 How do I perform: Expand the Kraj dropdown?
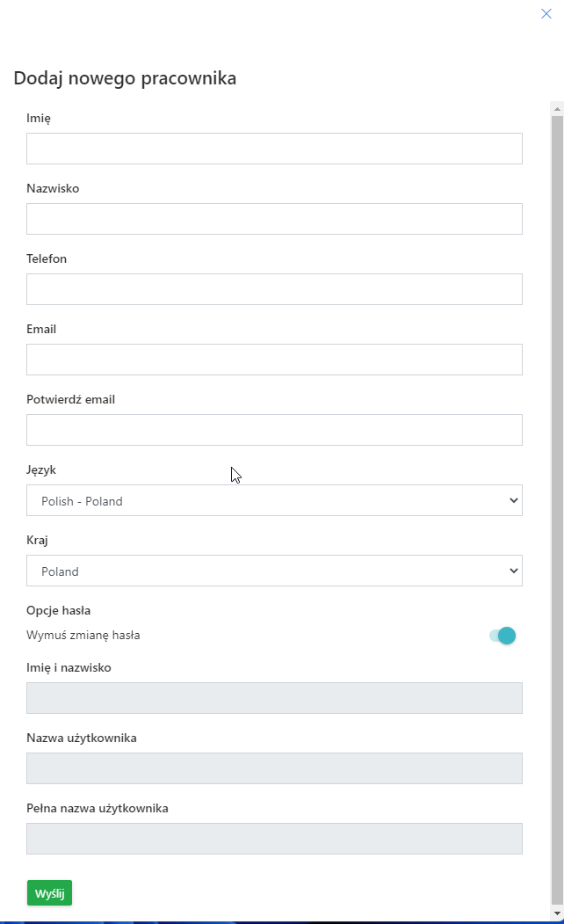pyautogui.click(x=274, y=571)
